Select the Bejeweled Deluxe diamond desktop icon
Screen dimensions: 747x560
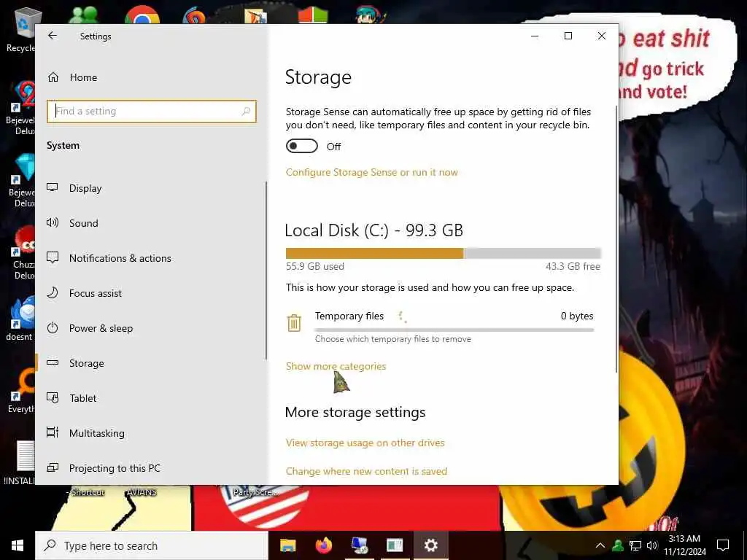22,181
